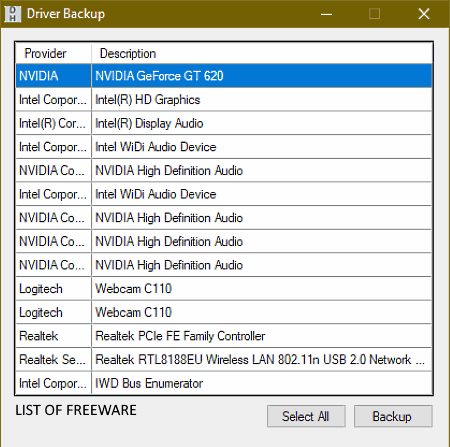Open the LIST OF FREEWARE link
This screenshot has width=450, height=447.
[x=76, y=410]
